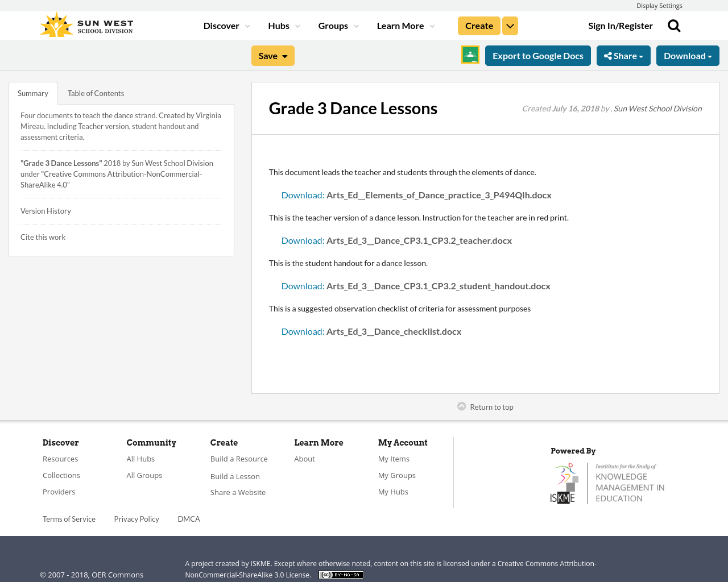Open Display Settings

pos(659,5)
